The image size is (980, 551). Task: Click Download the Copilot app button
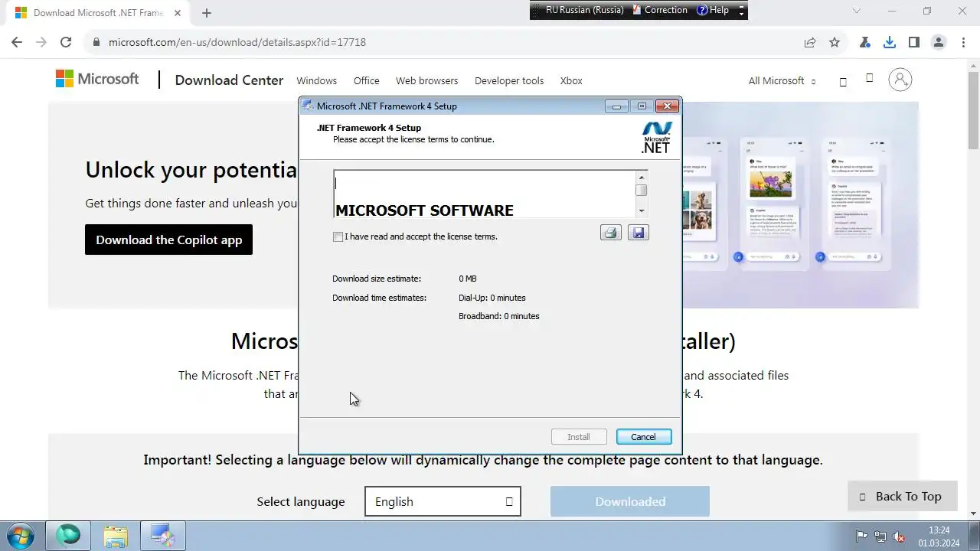pyautogui.click(x=168, y=240)
